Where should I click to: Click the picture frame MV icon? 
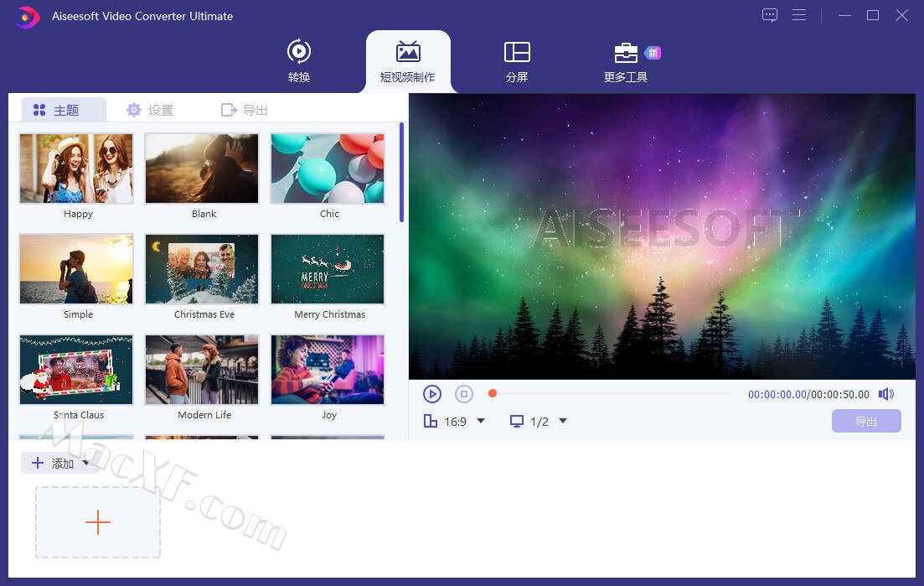pos(408,52)
